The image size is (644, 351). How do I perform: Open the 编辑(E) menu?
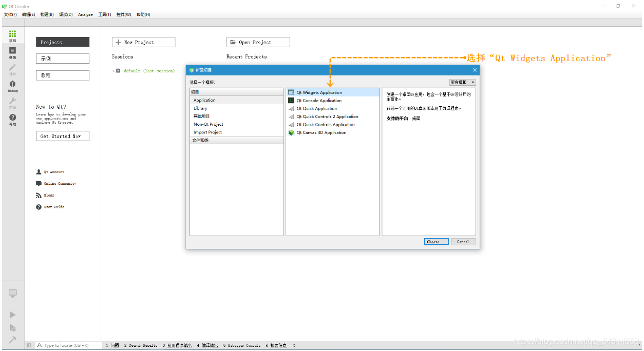(x=28, y=14)
